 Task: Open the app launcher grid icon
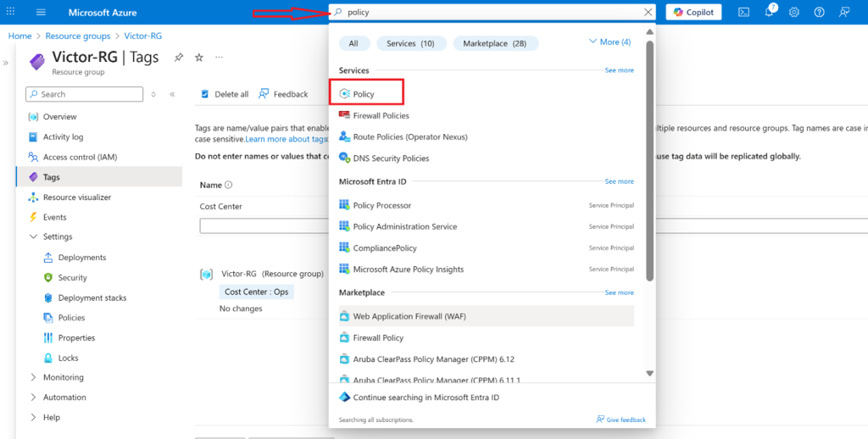point(10,12)
